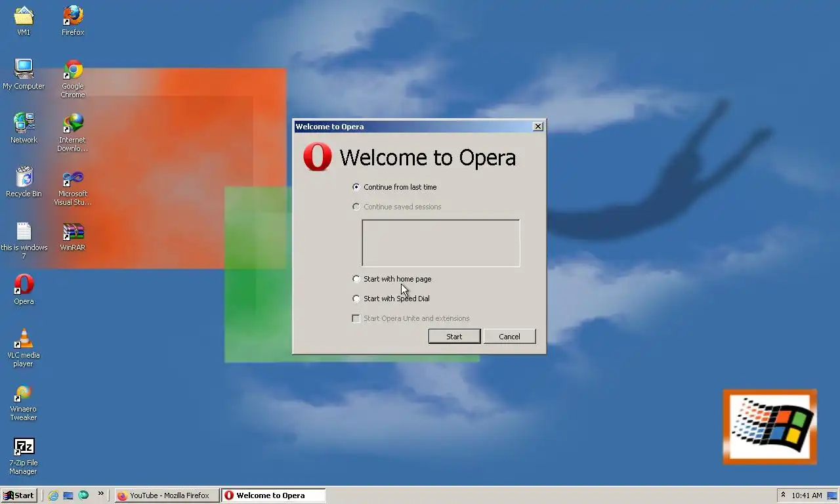
Task: Select the 'this is windows 7' text file
Action: coord(24,240)
